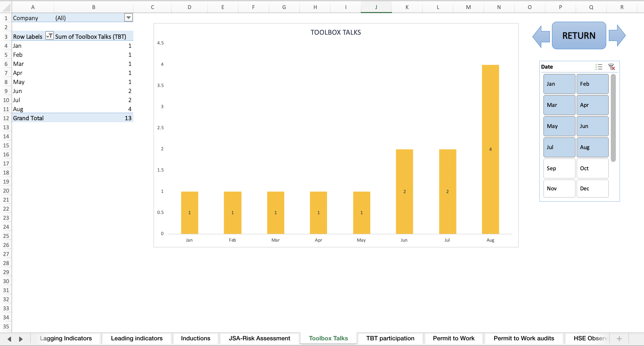Open the Row Labels filter funnel icon
The image size is (644, 346).
click(x=49, y=36)
